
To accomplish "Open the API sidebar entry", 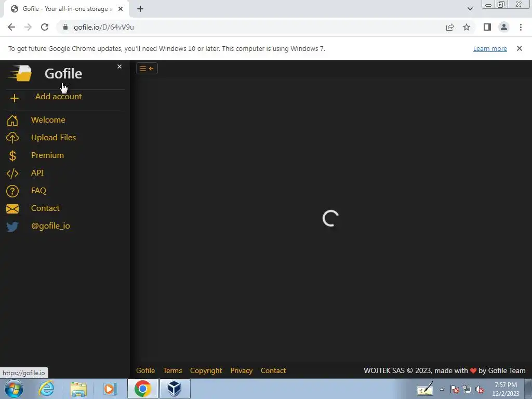I will pos(37,172).
